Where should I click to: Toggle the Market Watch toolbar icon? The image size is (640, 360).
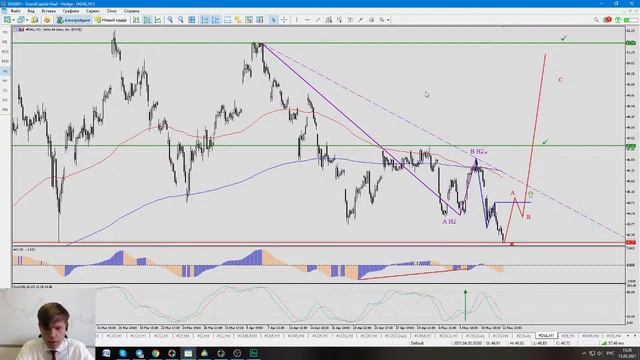[x=35, y=20]
